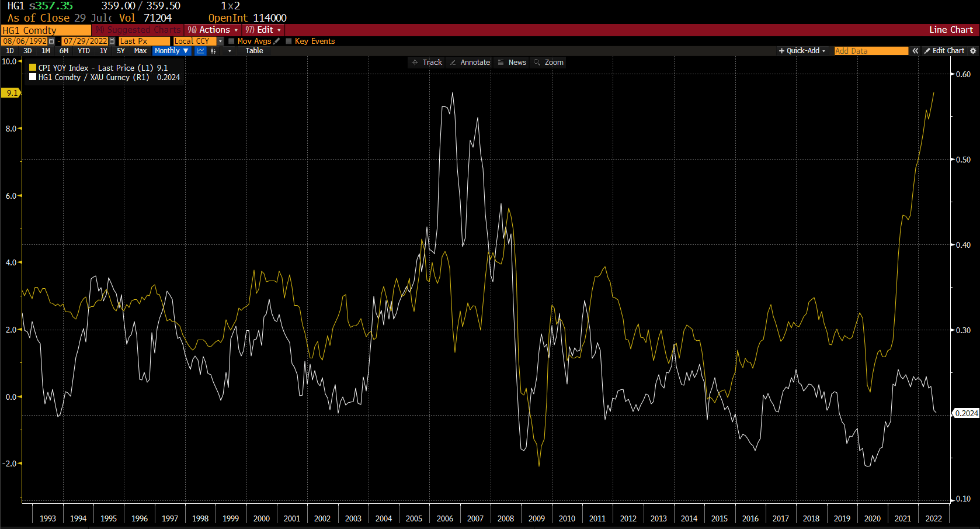This screenshot has width=980, height=529.
Task: Click the start date calendar icon
Action: point(51,41)
